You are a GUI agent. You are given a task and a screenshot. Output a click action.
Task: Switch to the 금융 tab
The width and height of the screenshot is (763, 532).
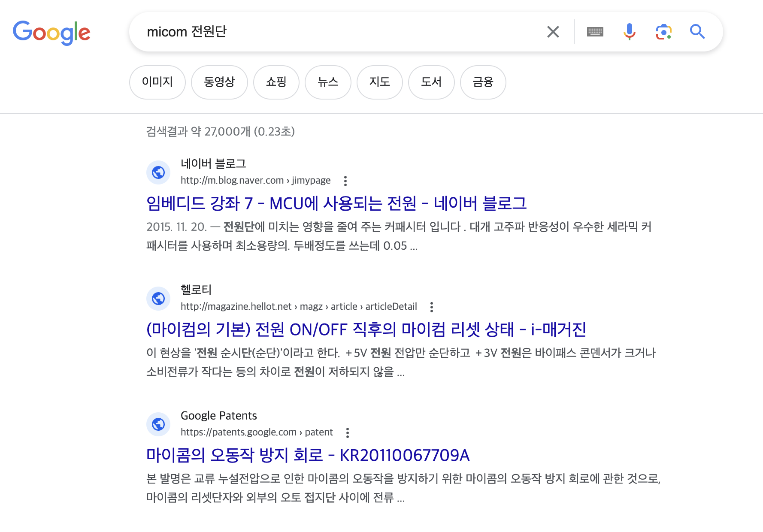[x=483, y=82]
